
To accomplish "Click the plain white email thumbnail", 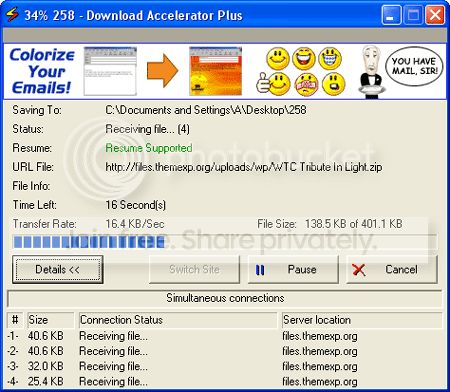I will [x=110, y=71].
